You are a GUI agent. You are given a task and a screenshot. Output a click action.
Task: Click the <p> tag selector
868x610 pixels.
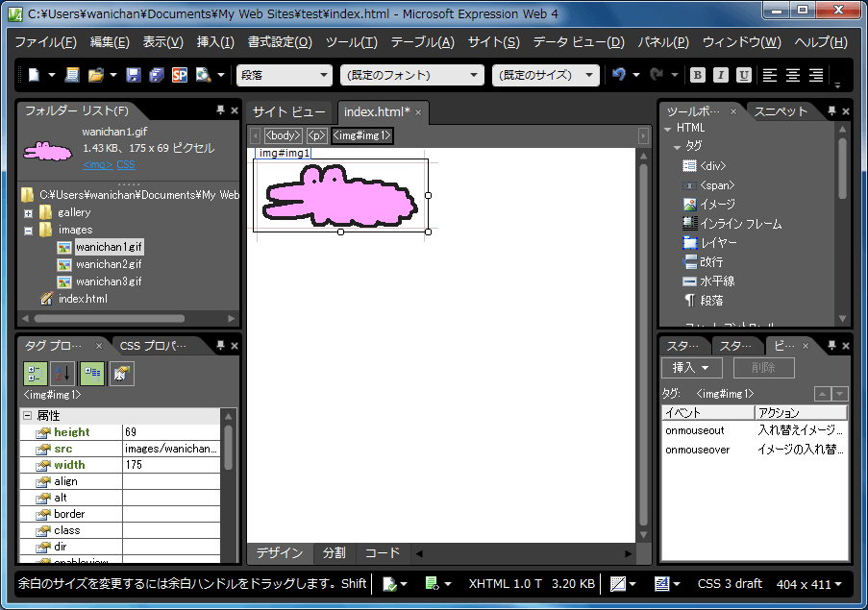tap(316, 135)
